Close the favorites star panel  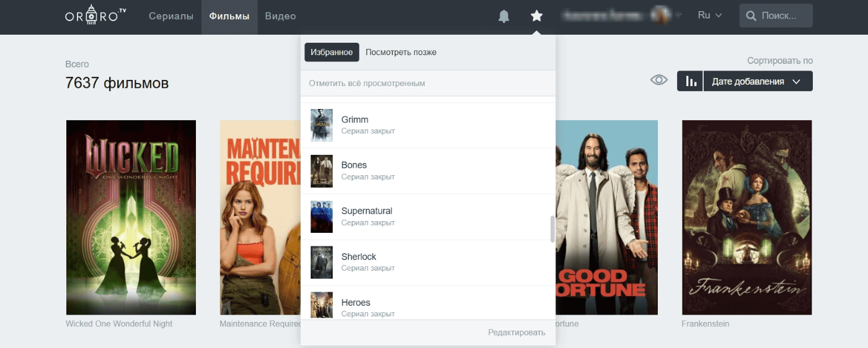(x=537, y=16)
